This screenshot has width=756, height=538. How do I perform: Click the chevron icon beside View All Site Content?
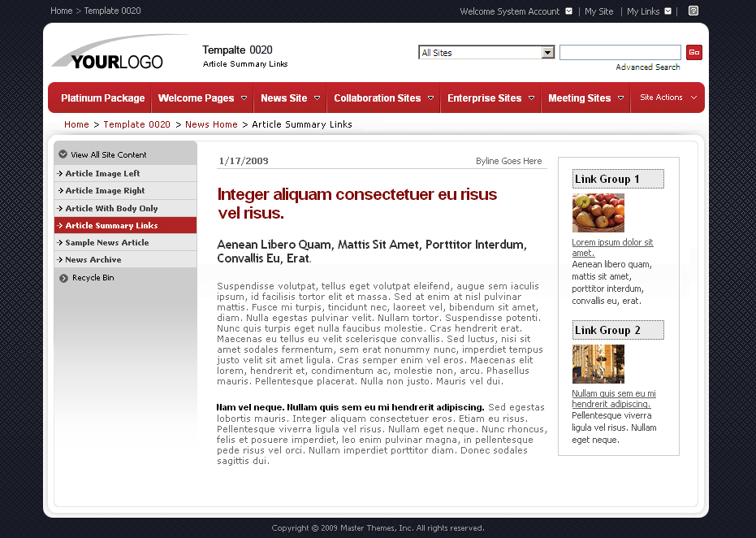click(63, 153)
